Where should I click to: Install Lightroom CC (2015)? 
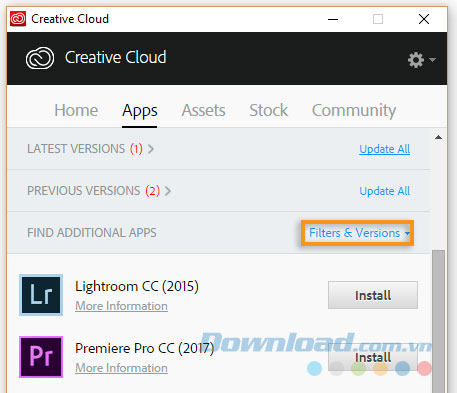click(373, 295)
